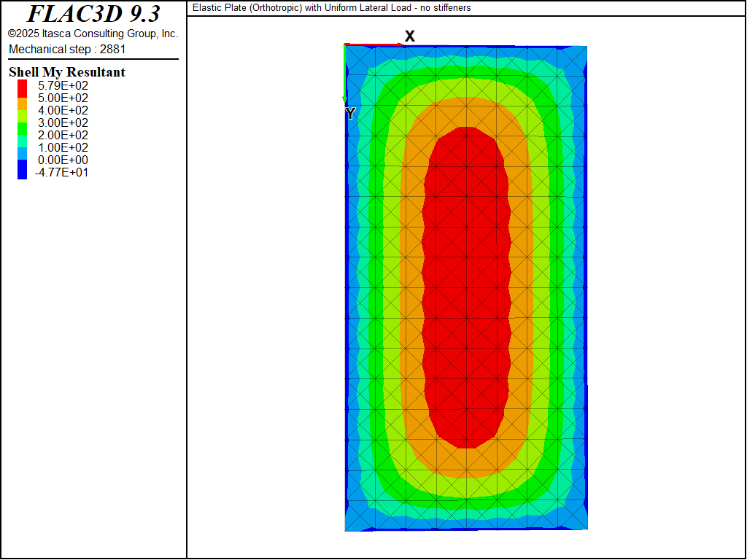This screenshot has height=560, width=747.
Task: Click the plate's bottom-right blue corner
Action: tap(580, 521)
